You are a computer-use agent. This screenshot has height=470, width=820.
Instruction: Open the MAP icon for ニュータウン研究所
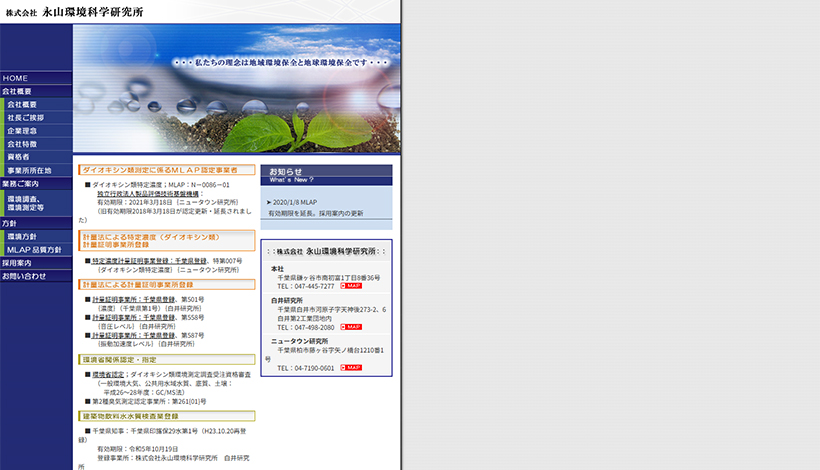[x=351, y=368]
